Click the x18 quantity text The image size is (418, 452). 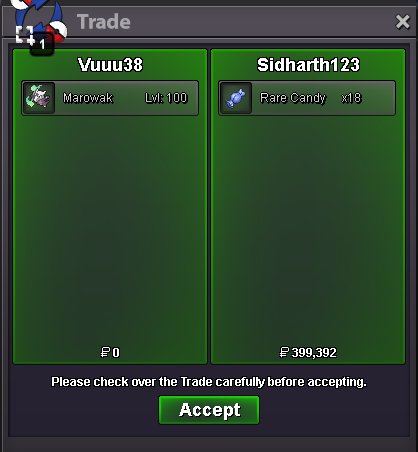coord(351,98)
